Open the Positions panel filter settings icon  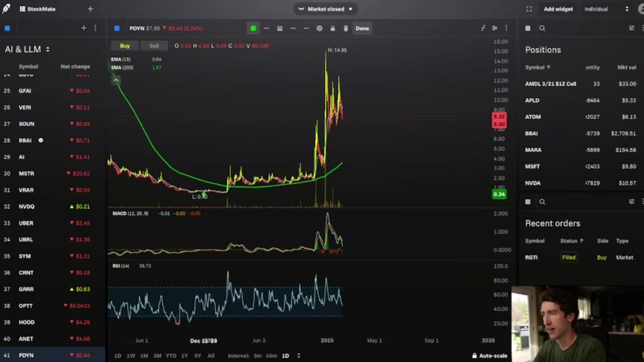point(632,28)
